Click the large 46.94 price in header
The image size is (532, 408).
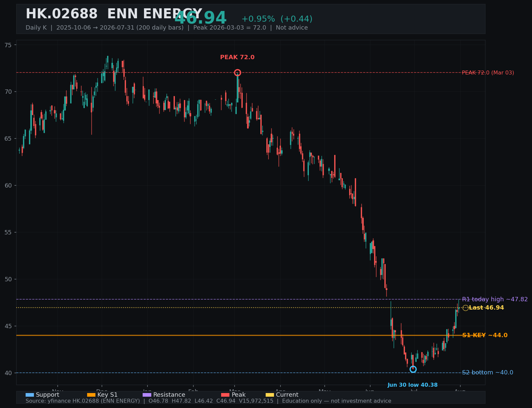pyautogui.click(x=200, y=18)
